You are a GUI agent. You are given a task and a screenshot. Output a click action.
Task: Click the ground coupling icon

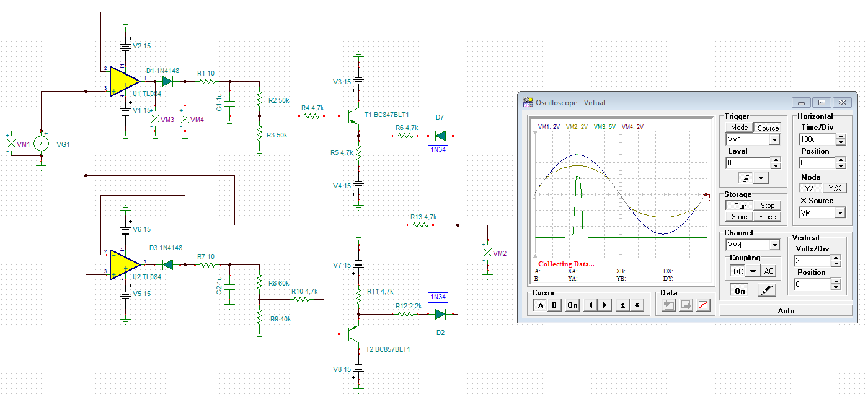[752, 271]
